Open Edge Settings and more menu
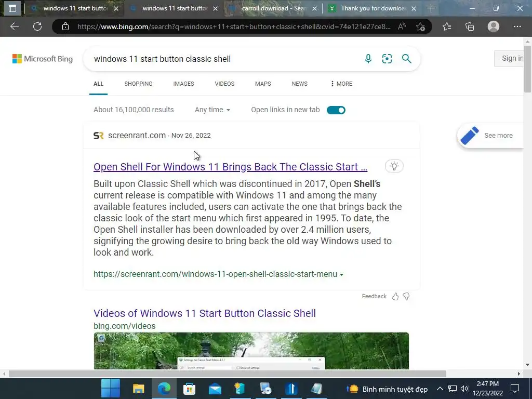 point(517,26)
